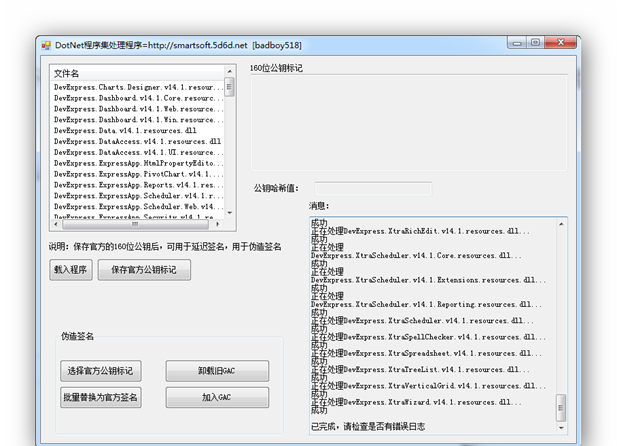
Task: Click the app icon in title bar
Action: (46, 46)
